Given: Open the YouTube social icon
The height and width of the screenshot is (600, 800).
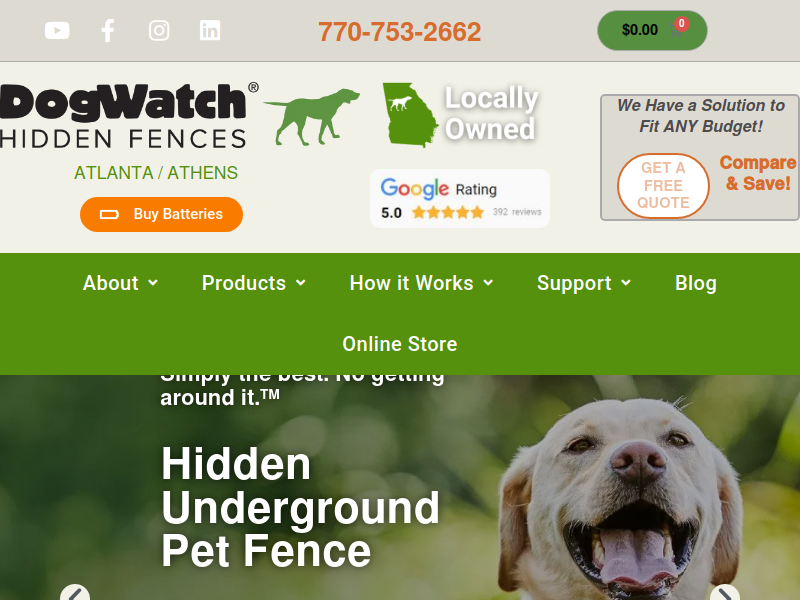Looking at the screenshot, I should click(57, 31).
